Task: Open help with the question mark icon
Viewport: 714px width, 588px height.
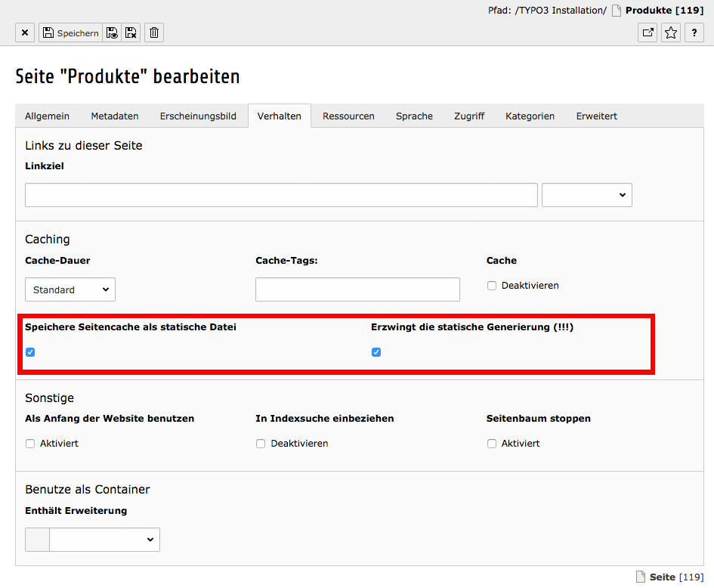Action: [694, 32]
